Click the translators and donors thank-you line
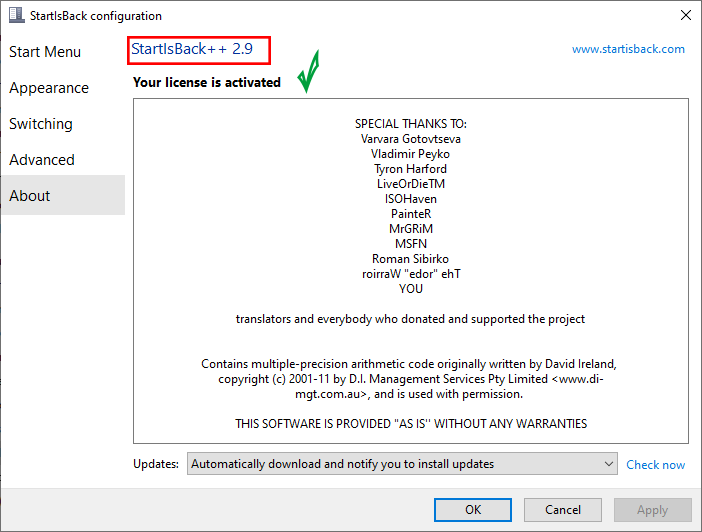Image resolution: width=702 pixels, height=532 pixels. [411, 319]
